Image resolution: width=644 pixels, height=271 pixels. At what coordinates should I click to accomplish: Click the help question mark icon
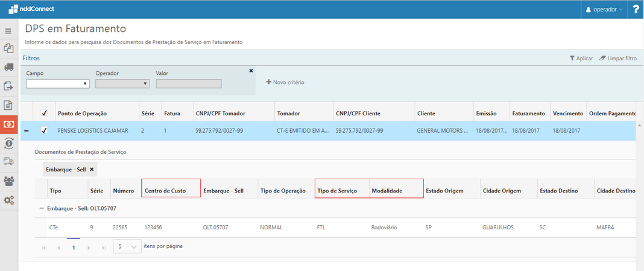[x=636, y=10]
